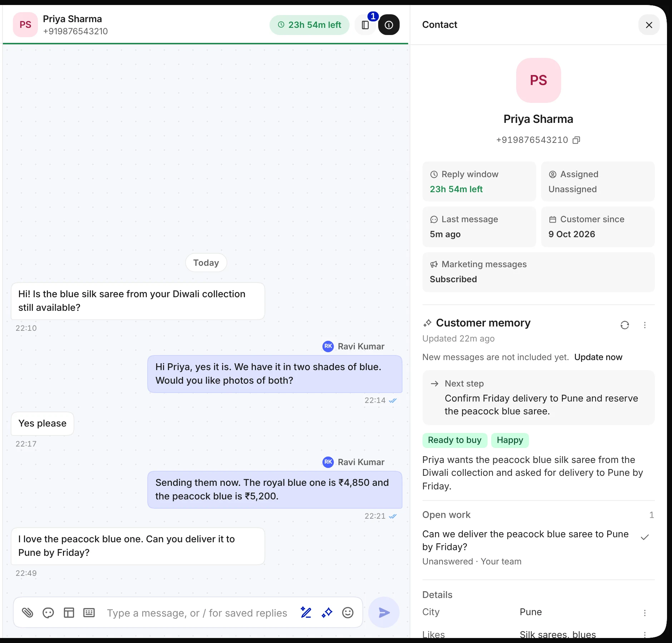Click the RK avatar above the 22:14 message

(328, 346)
